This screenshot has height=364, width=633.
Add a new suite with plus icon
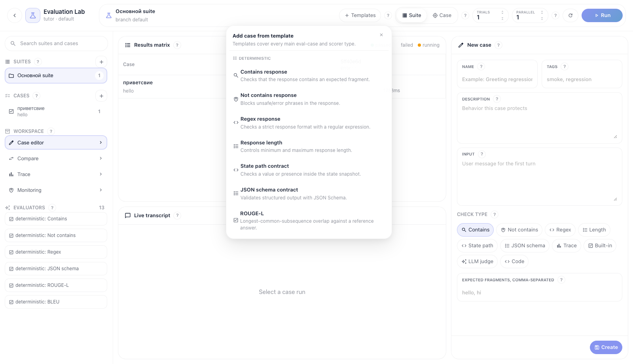pos(101,62)
